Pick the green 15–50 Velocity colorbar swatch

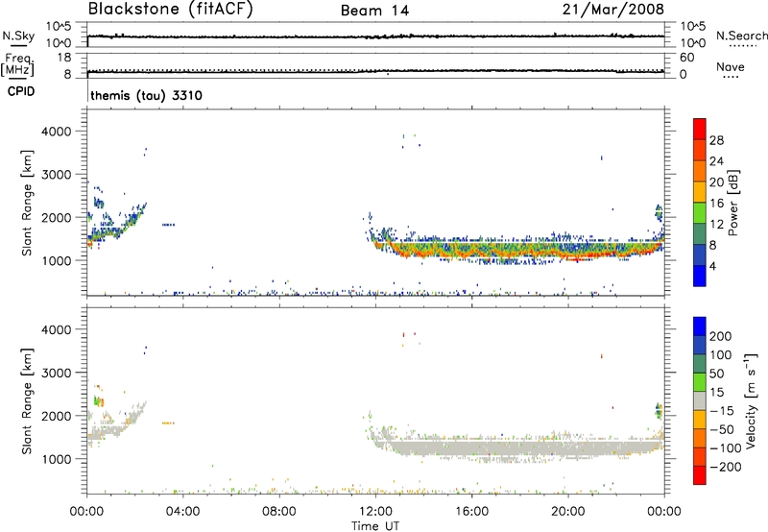[700, 382]
